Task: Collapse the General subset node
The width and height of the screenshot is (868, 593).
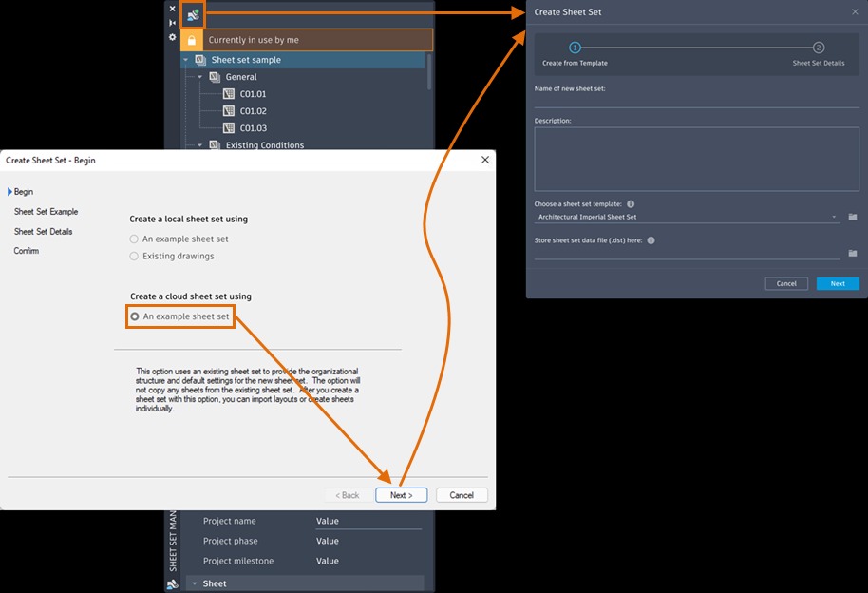Action: click(x=199, y=77)
